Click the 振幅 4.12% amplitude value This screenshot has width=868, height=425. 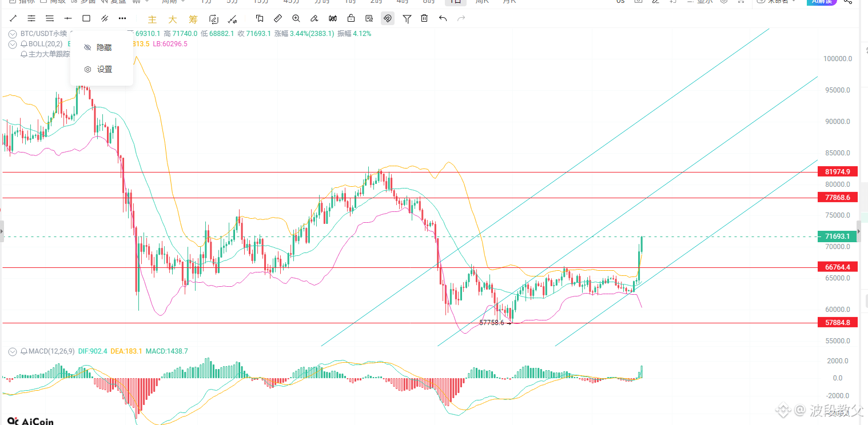point(354,34)
